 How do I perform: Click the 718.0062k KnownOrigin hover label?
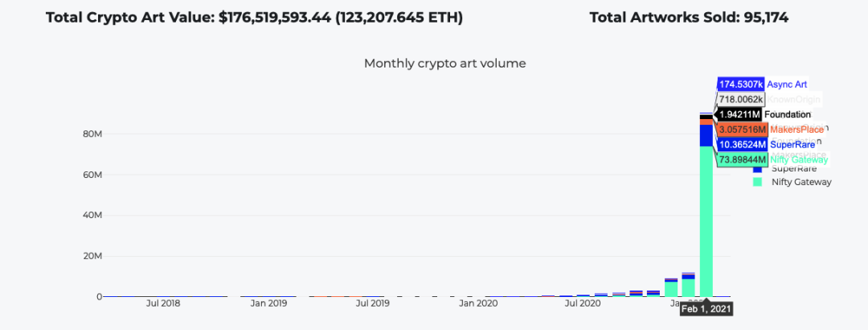[741, 99]
